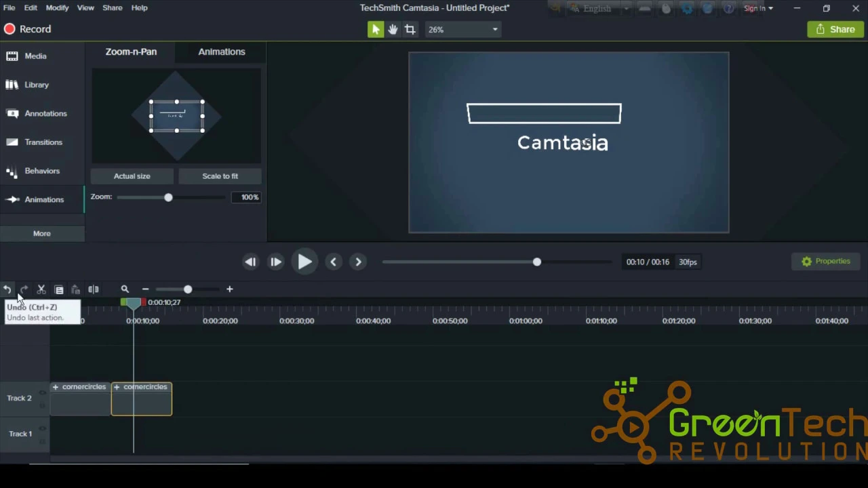Click the Zoom-n-Pan zoom slider handle
868x488 pixels.
point(168,197)
